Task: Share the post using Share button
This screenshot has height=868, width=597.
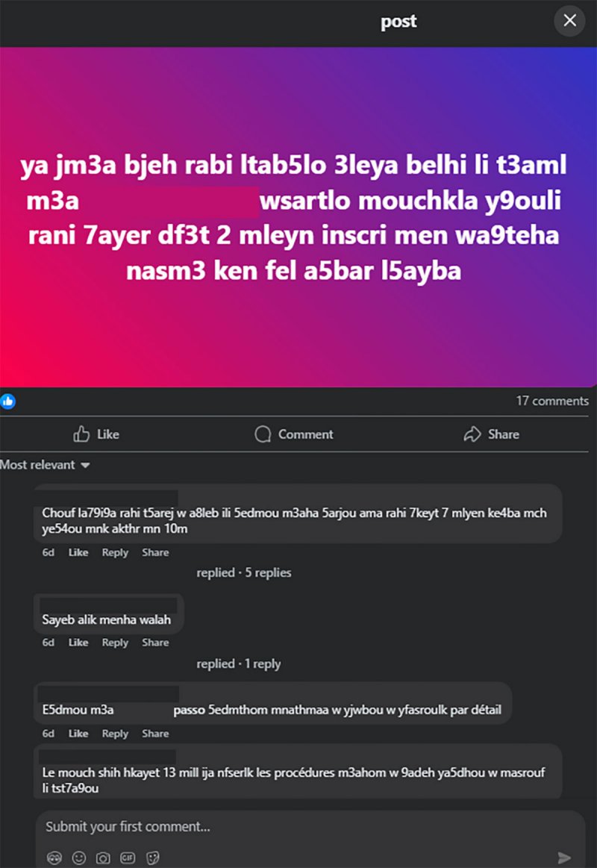Action: coord(491,434)
